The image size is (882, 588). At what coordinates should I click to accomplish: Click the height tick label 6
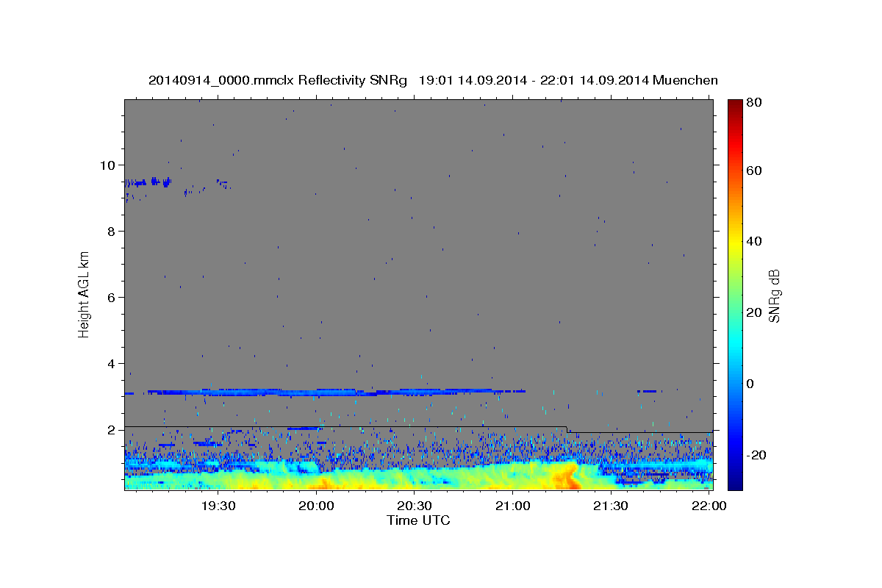coord(111,298)
